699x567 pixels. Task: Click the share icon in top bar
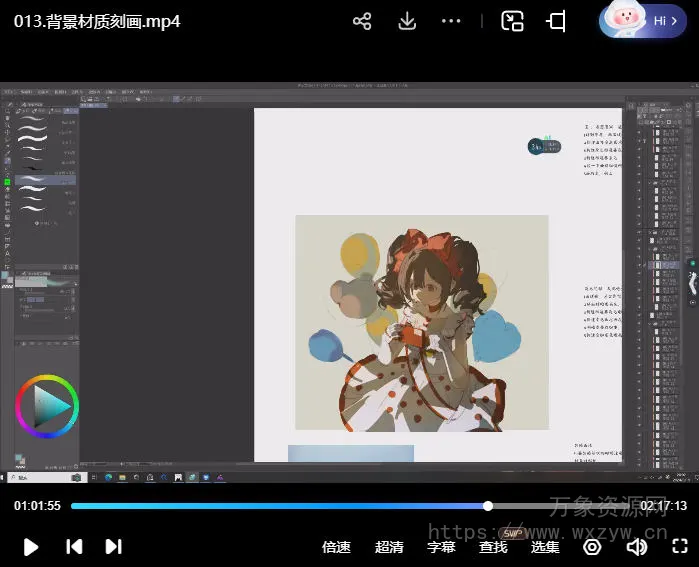362,21
